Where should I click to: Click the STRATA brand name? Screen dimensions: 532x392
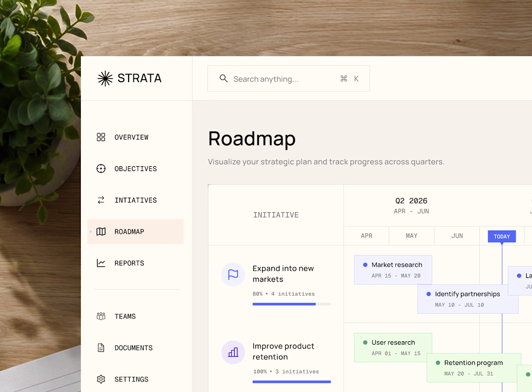tap(139, 78)
